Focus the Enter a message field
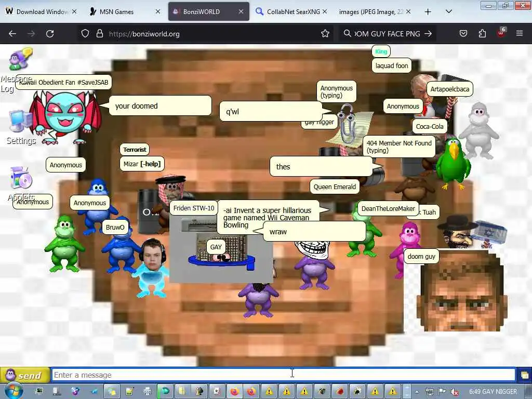This screenshot has height=399, width=532. click(284, 375)
